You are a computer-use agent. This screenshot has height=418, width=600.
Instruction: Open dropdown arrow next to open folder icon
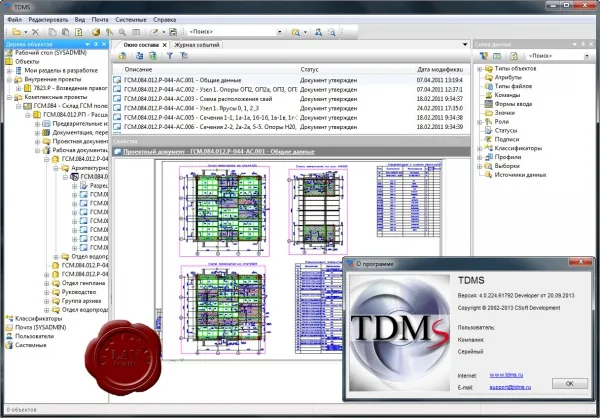click(26, 32)
